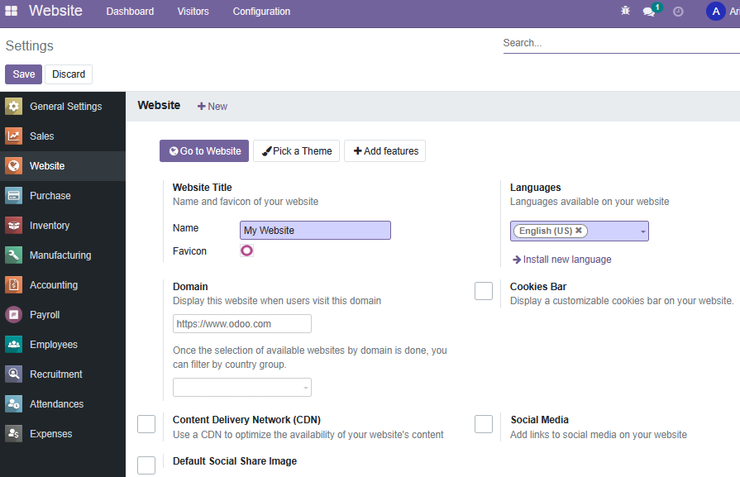Select Sales settings label in the sidebar
Screen dimensions: 740x477
[x=42, y=136]
